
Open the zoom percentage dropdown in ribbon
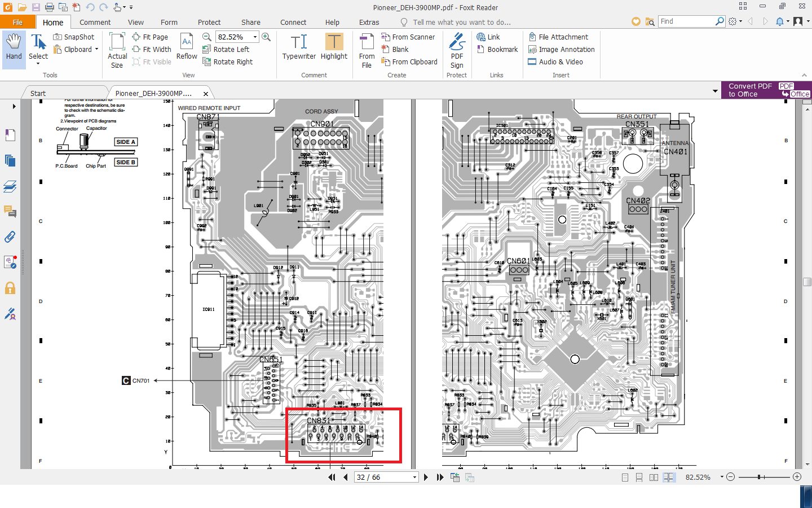[255, 37]
